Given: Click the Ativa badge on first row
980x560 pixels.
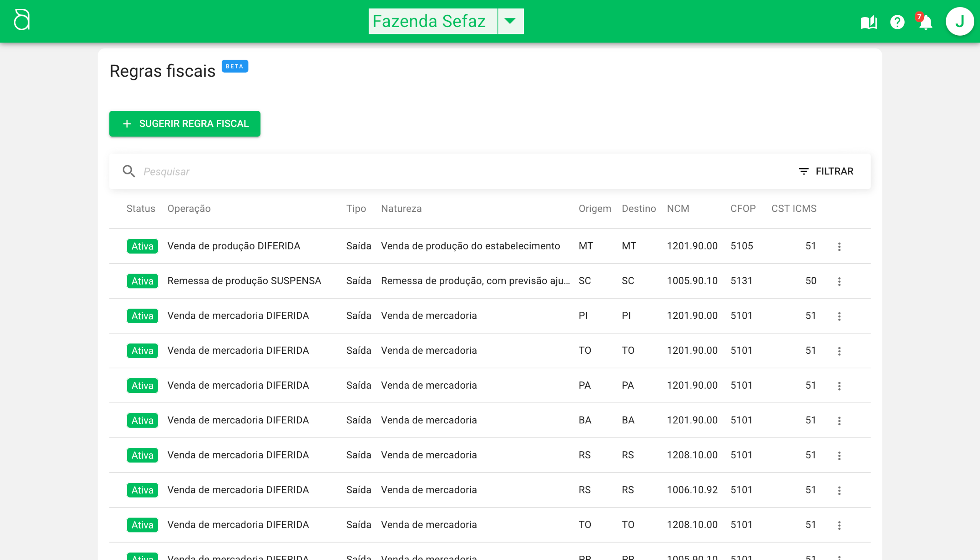Looking at the screenshot, I should coord(142,246).
